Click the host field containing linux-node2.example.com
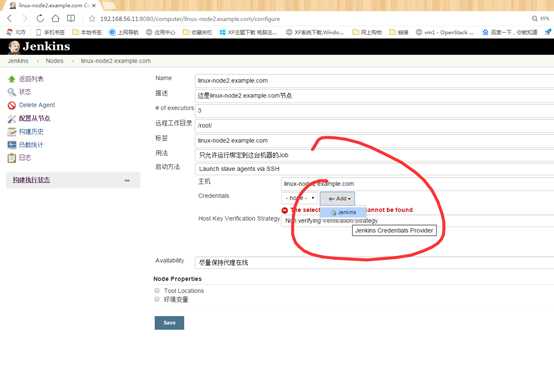Image resolution: width=554 pixels, height=379 pixels. (x=418, y=184)
